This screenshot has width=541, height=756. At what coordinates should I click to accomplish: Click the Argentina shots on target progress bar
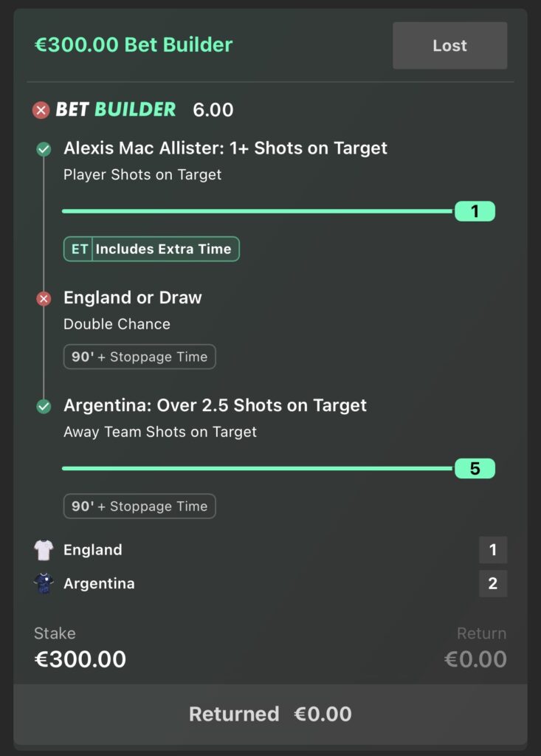coord(258,468)
